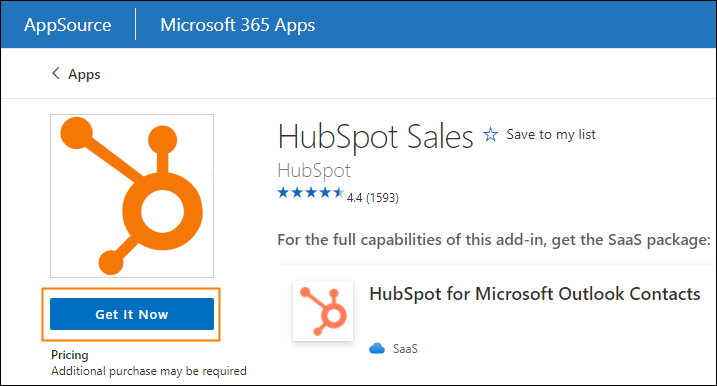Open HubSpot for Microsoft Outlook Contacts listing

point(535,294)
